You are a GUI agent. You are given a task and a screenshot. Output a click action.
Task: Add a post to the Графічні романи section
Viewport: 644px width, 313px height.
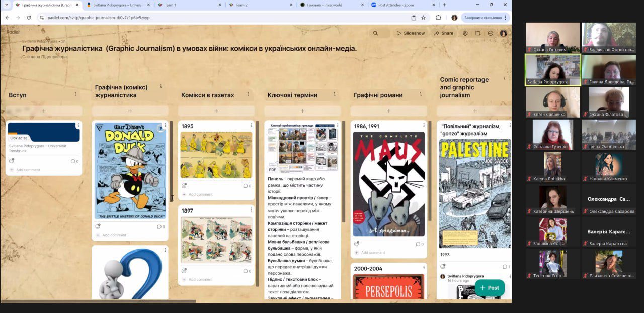point(389,111)
